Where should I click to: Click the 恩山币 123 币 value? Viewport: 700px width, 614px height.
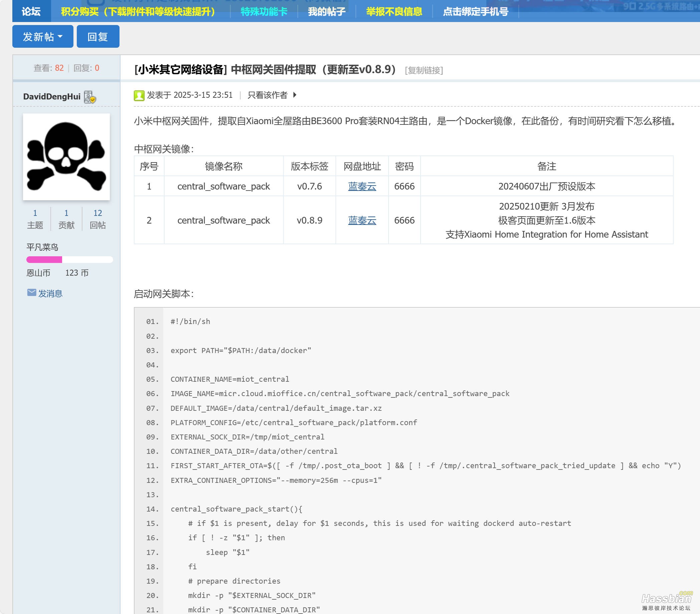(x=77, y=273)
